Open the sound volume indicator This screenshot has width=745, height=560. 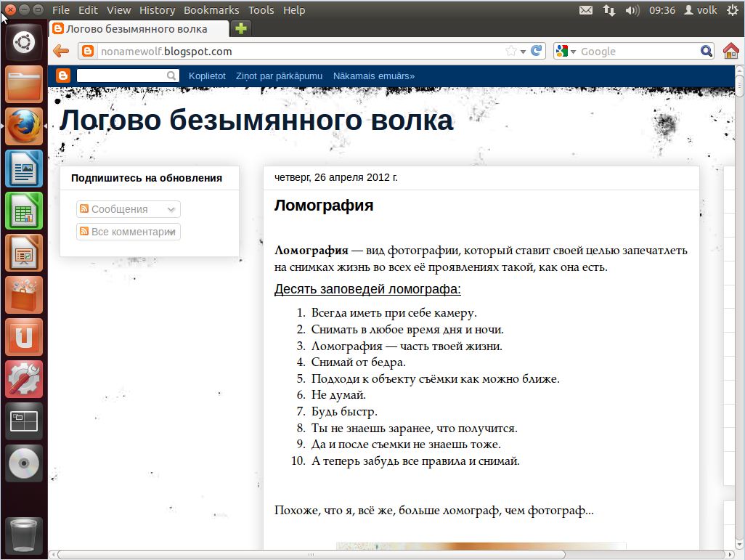click(632, 10)
